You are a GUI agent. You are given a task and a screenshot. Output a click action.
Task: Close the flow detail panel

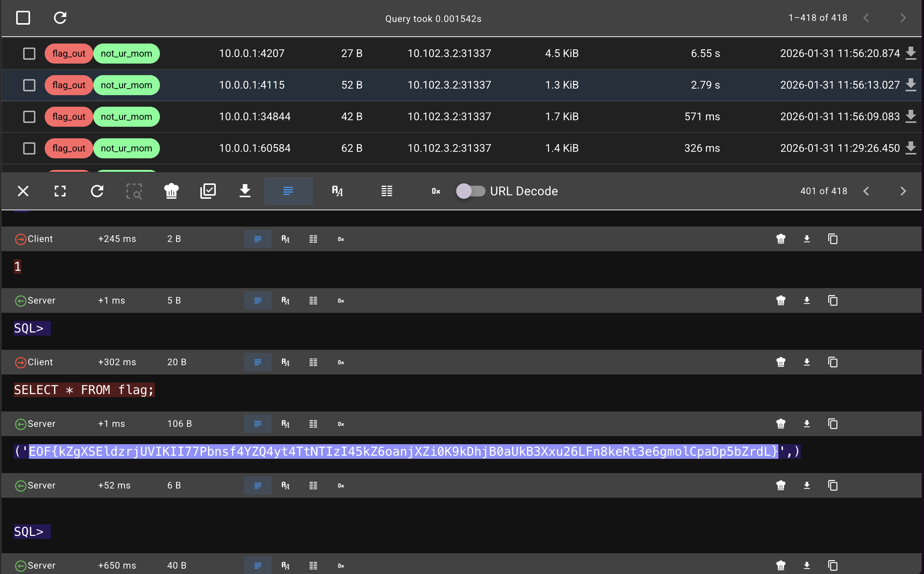pyautogui.click(x=23, y=191)
